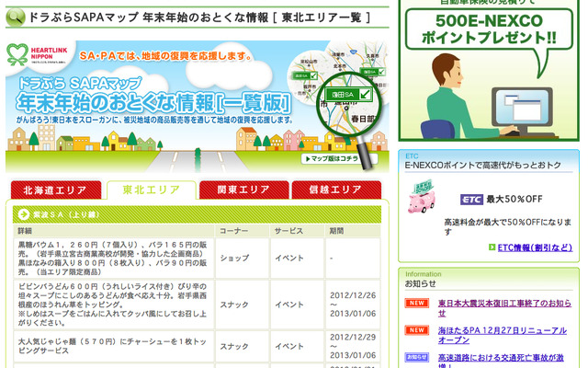Click the お知らせ Information section heading
This screenshot has height=368, width=588.
[421, 283]
